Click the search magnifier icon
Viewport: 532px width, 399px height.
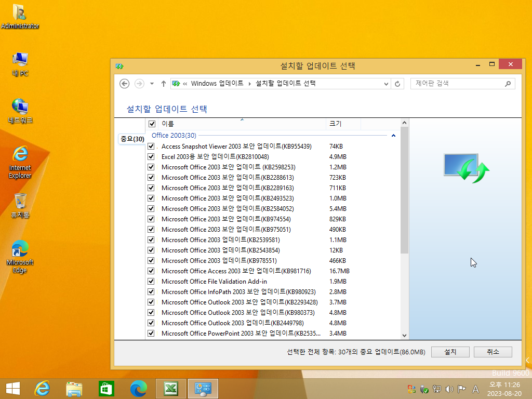tap(508, 84)
